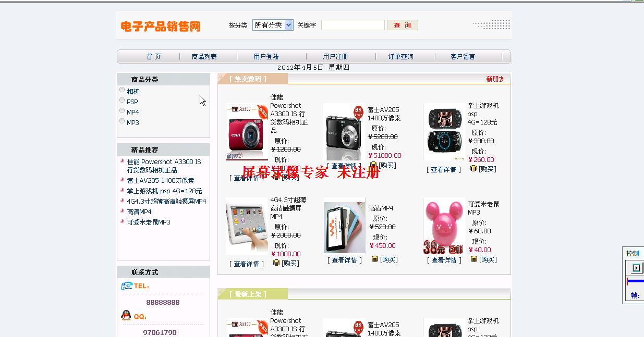Click the black 富士AV205 camera thumbnail in 热卖数码
This screenshot has width=644, height=337.
(343, 131)
